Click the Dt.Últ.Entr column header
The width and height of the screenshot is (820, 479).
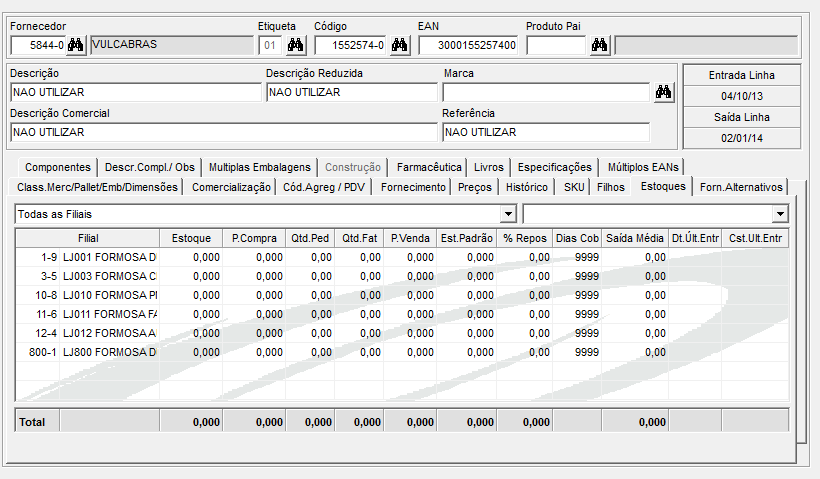click(x=695, y=238)
